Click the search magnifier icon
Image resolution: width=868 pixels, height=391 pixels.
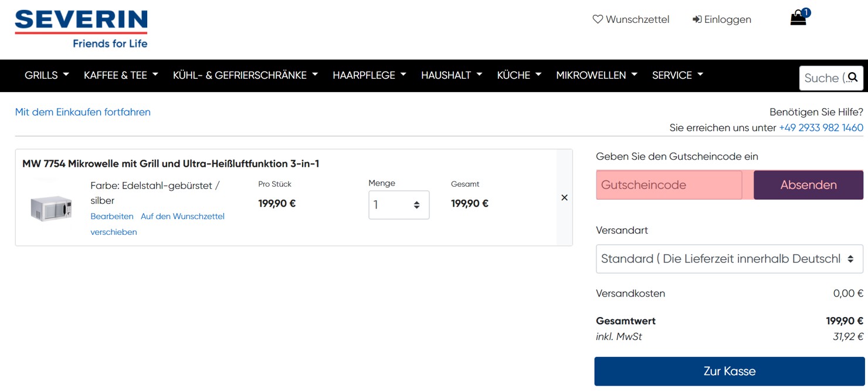[853, 77]
